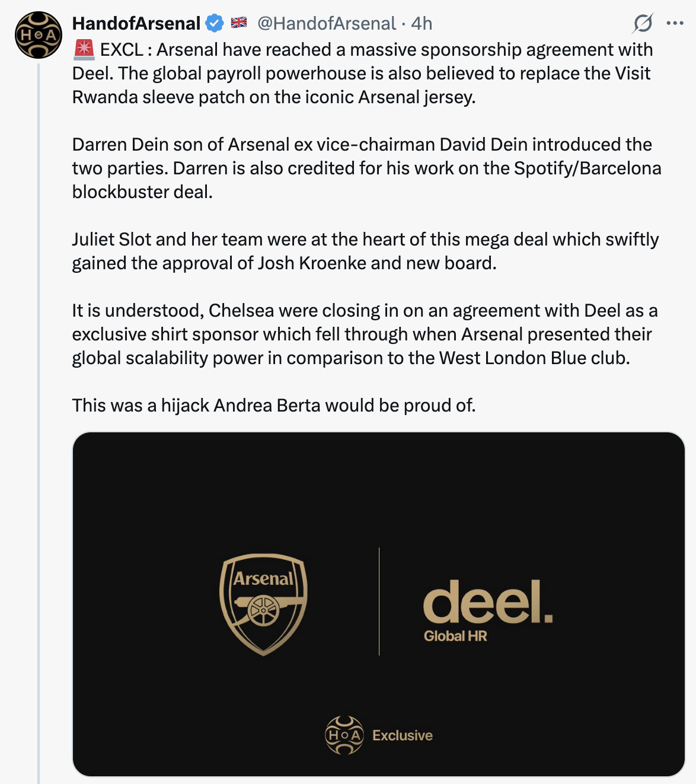This screenshot has height=784, width=696.
Task: Click the opening sponsorship agreement paragraph
Action: coord(362,73)
